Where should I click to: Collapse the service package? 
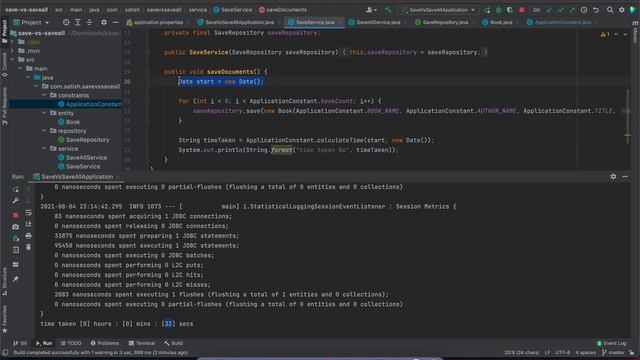(44, 149)
